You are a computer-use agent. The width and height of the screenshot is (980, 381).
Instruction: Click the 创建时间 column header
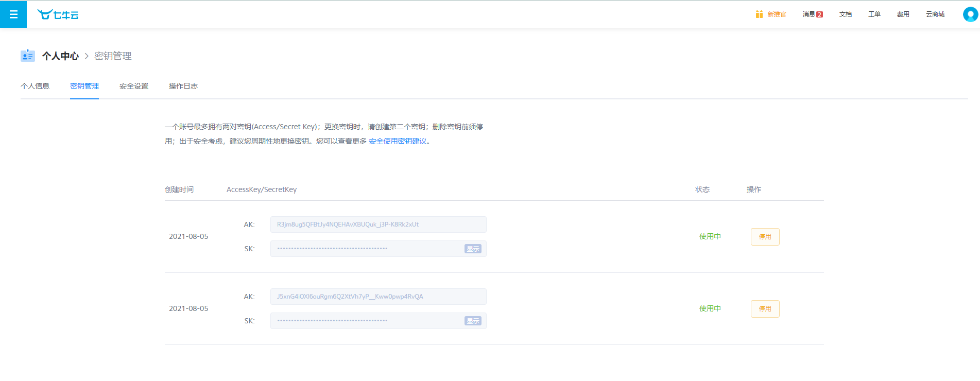(179, 189)
